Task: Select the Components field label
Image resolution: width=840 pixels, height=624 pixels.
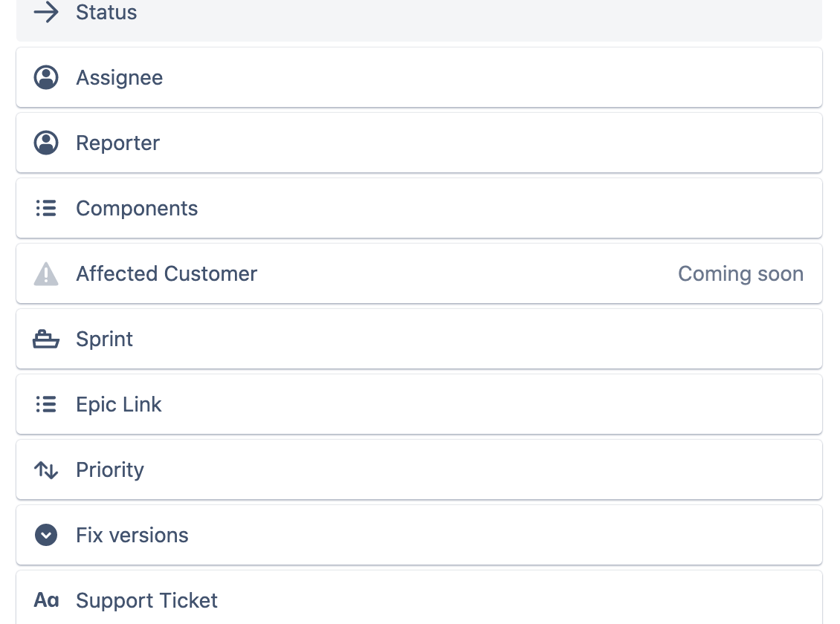Action: click(x=137, y=209)
